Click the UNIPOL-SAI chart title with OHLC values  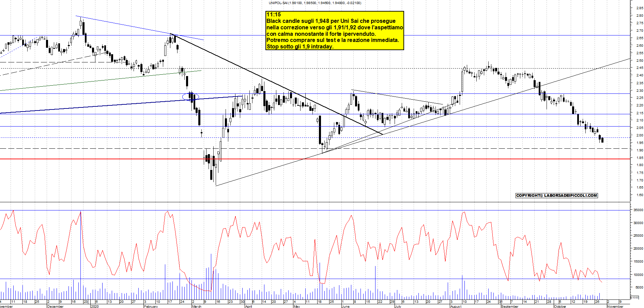coord(315,3)
